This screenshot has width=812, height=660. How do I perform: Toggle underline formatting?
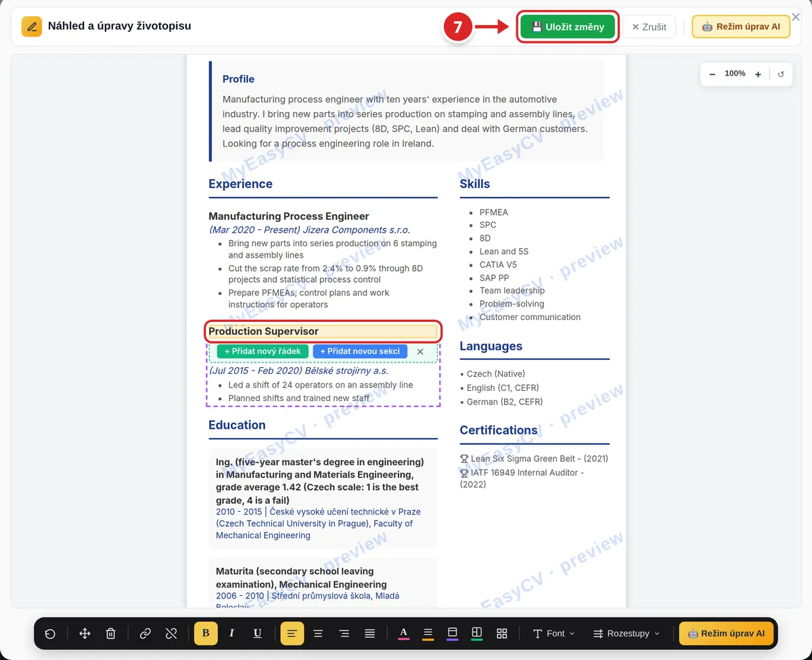coord(257,634)
